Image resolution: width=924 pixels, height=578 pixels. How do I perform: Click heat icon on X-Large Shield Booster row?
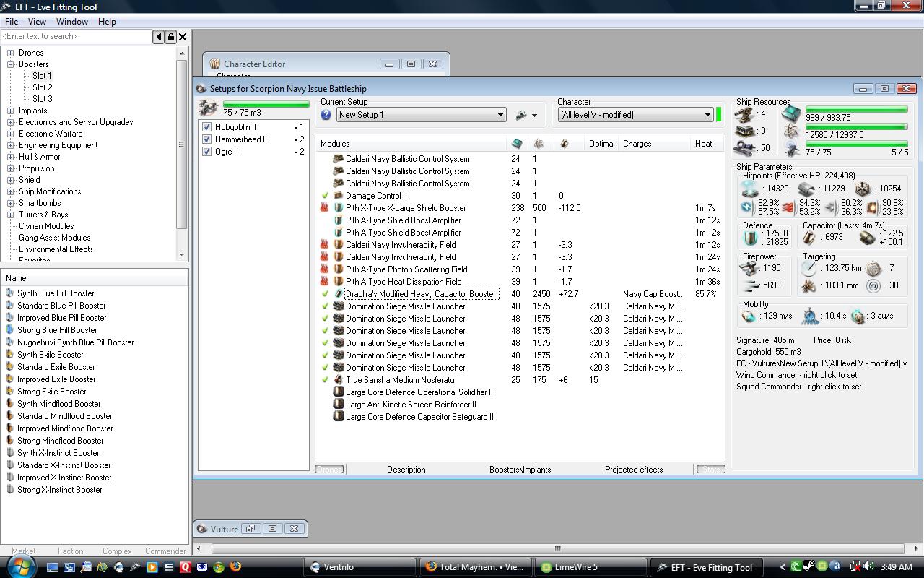[x=325, y=208]
